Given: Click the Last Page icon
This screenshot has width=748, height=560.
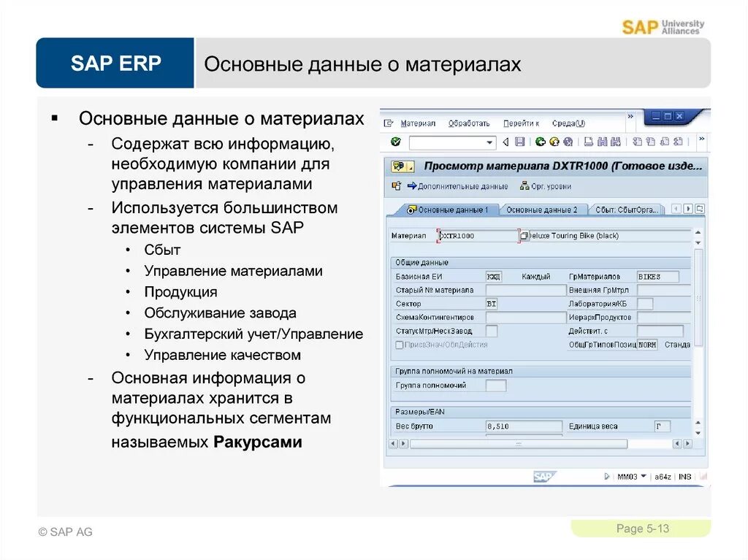Looking at the screenshot, I should pyautogui.click(x=679, y=142).
